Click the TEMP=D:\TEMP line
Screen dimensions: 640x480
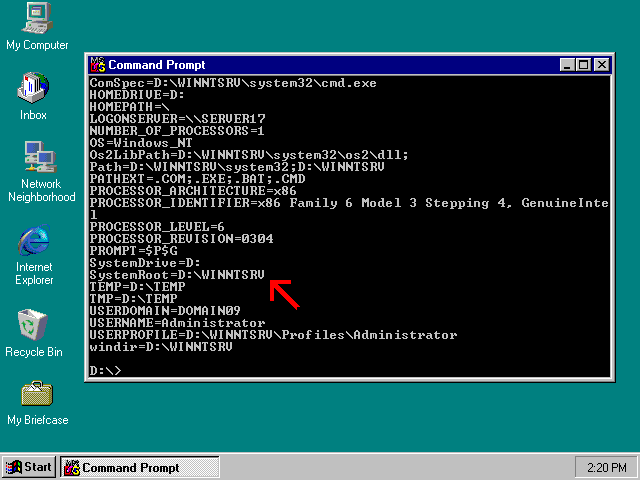coord(137,287)
